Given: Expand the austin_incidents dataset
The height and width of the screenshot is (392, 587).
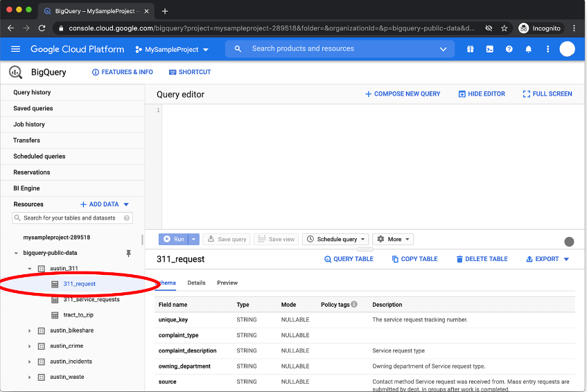Looking at the screenshot, I should tap(30, 362).
